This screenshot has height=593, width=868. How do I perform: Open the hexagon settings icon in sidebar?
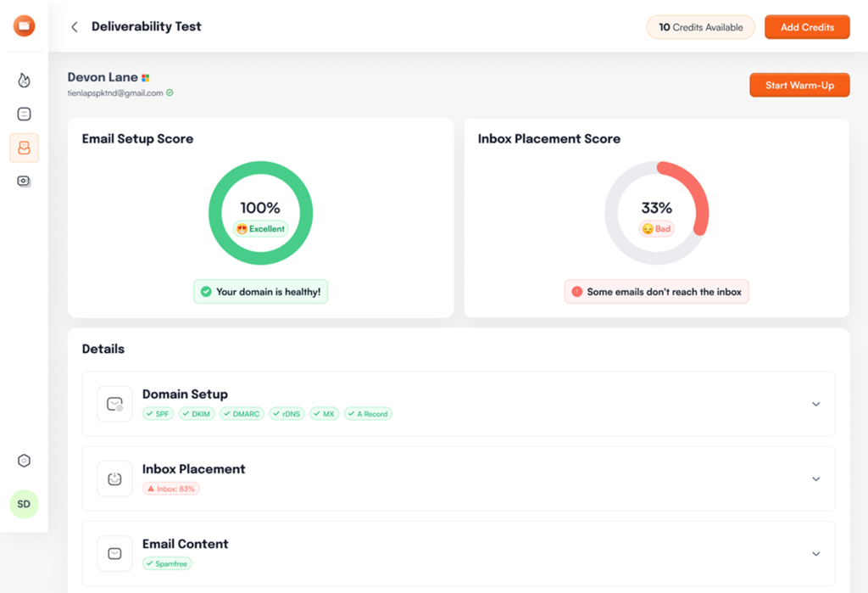click(24, 461)
